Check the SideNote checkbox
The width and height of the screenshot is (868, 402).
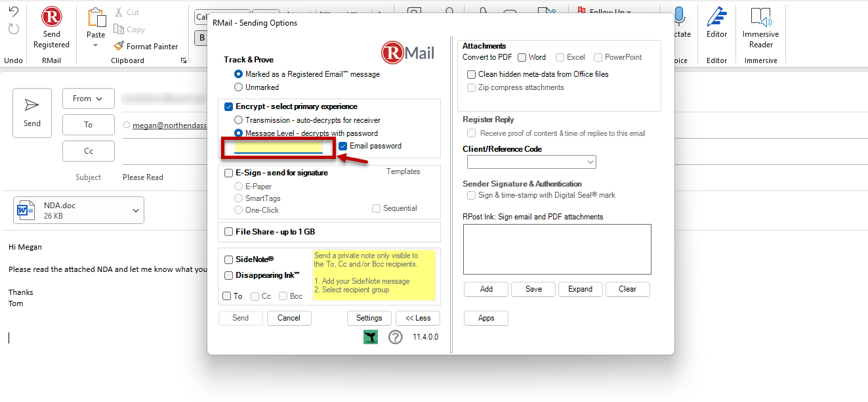coord(228,259)
